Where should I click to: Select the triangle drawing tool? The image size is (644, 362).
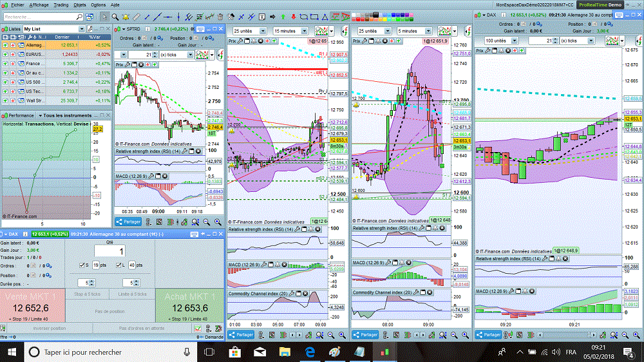(x=325, y=17)
